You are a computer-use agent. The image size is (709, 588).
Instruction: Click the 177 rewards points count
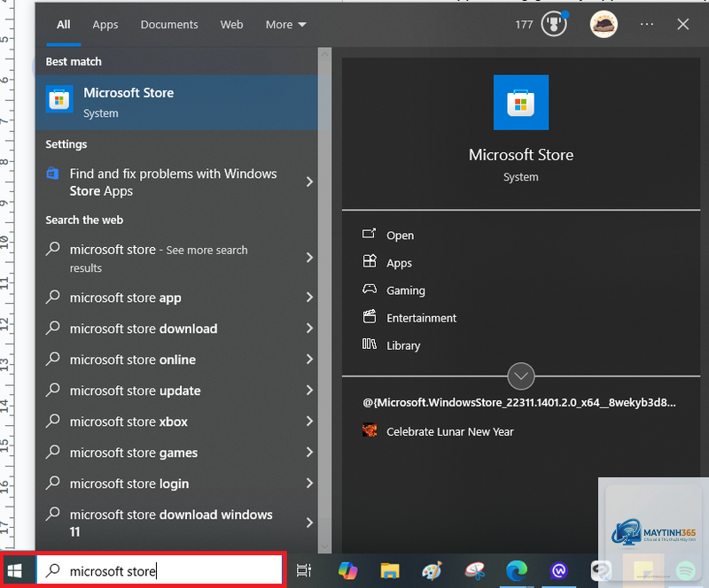click(x=524, y=25)
